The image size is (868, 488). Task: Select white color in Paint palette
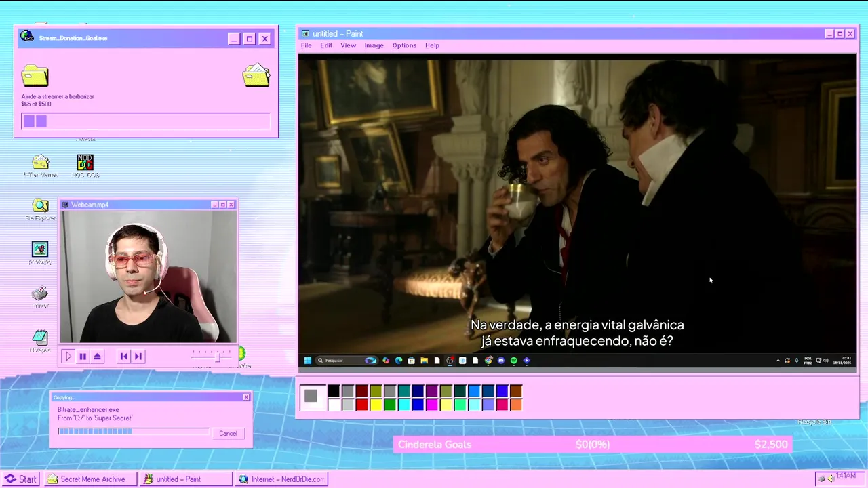(x=334, y=405)
